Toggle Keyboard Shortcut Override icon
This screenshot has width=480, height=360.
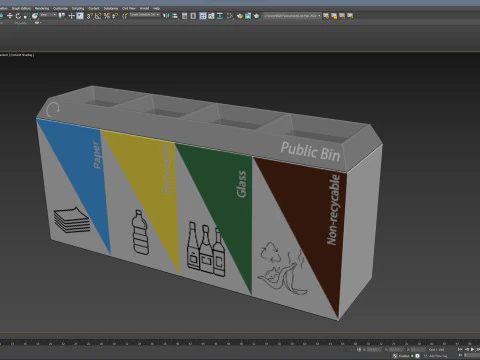pos(80,16)
